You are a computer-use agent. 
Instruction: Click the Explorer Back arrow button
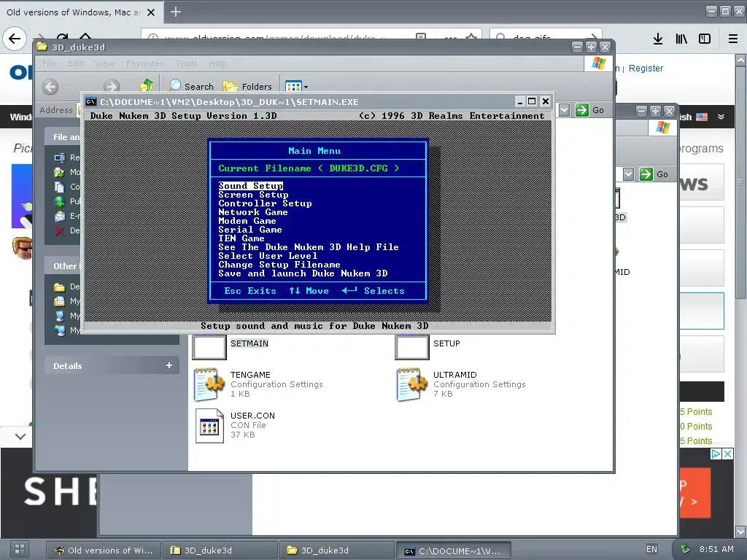(x=50, y=87)
